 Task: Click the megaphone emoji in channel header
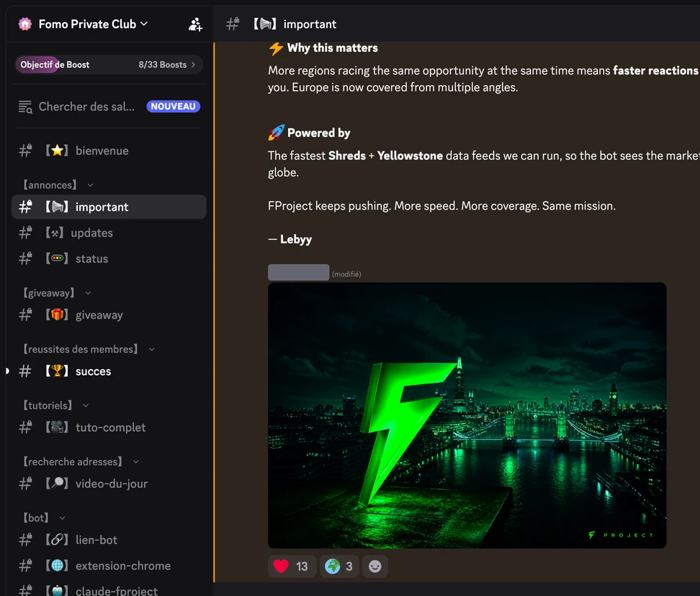(265, 24)
